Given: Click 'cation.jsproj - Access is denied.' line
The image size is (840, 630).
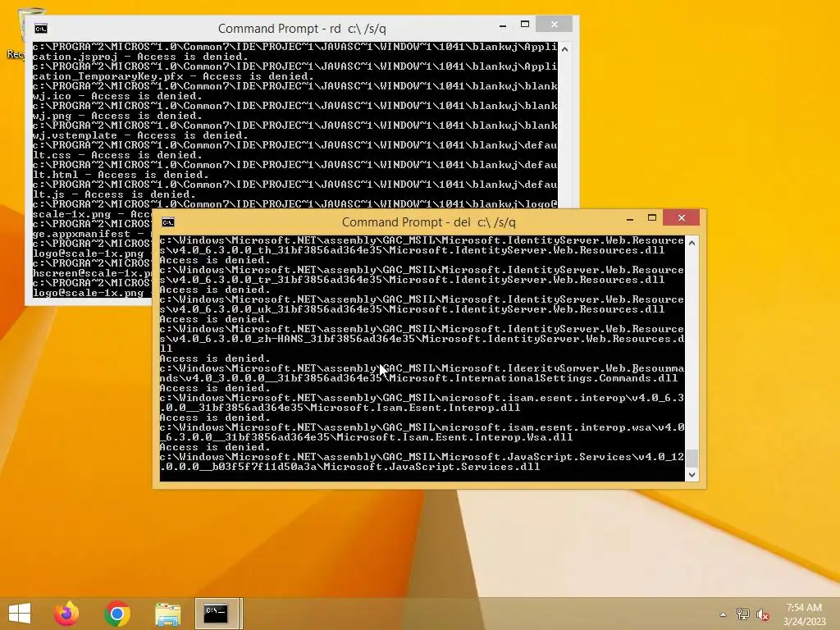Looking at the screenshot, I should (x=140, y=57).
